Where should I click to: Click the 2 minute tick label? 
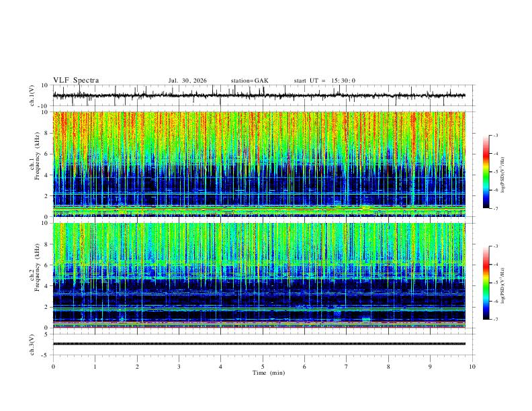[137, 367]
